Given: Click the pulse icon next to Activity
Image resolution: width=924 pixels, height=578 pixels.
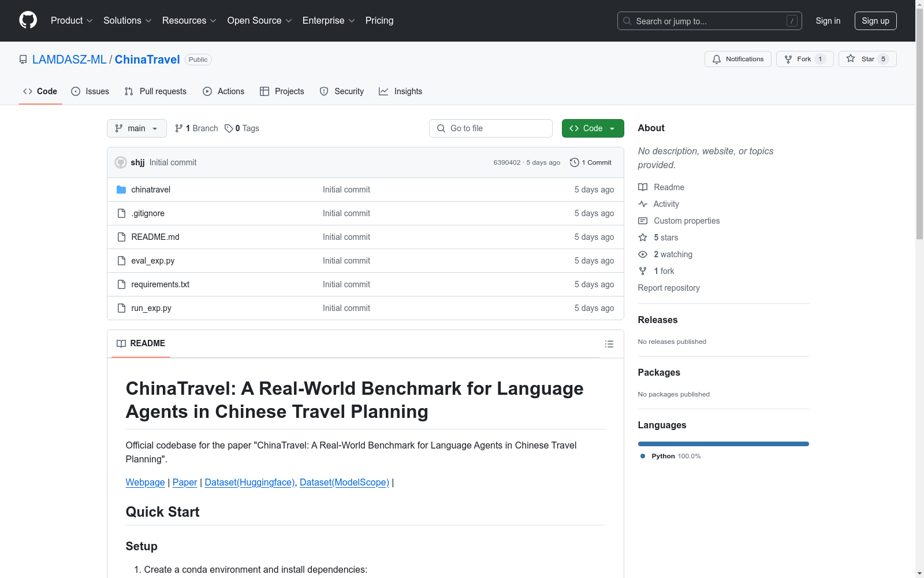Looking at the screenshot, I should click(643, 204).
